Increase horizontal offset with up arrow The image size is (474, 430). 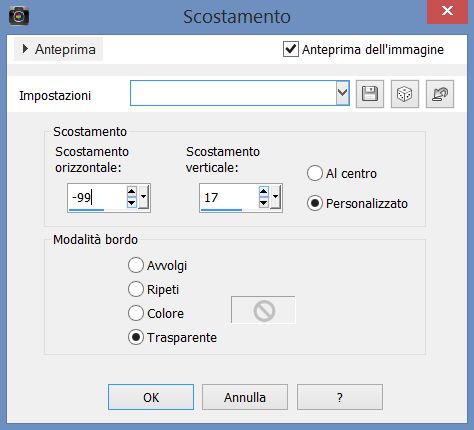(131, 191)
